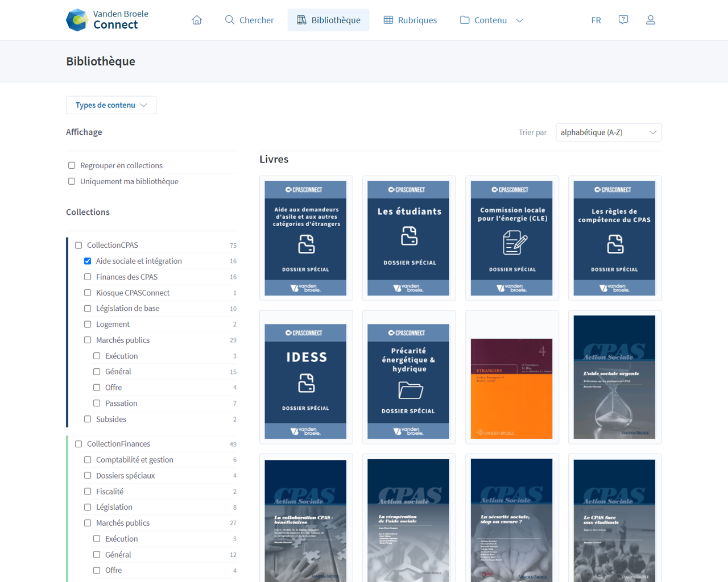This screenshot has height=582, width=728.
Task: Open Les règles de compétence du CPAS
Action: click(x=615, y=238)
